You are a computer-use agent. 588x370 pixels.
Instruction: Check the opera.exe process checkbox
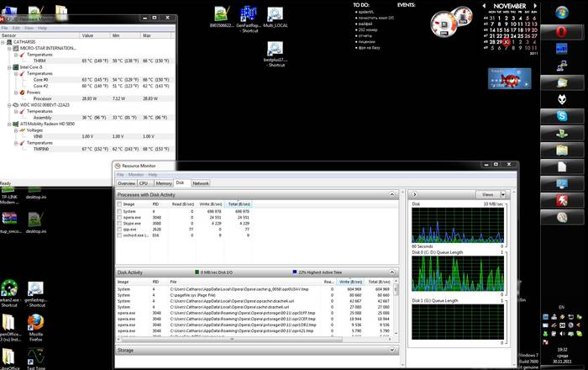(119, 218)
